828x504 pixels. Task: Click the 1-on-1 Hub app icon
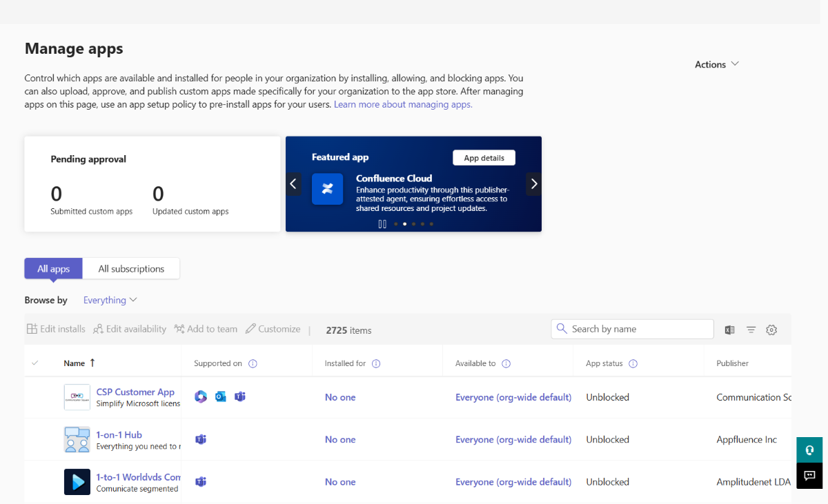(x=77, y=439)
